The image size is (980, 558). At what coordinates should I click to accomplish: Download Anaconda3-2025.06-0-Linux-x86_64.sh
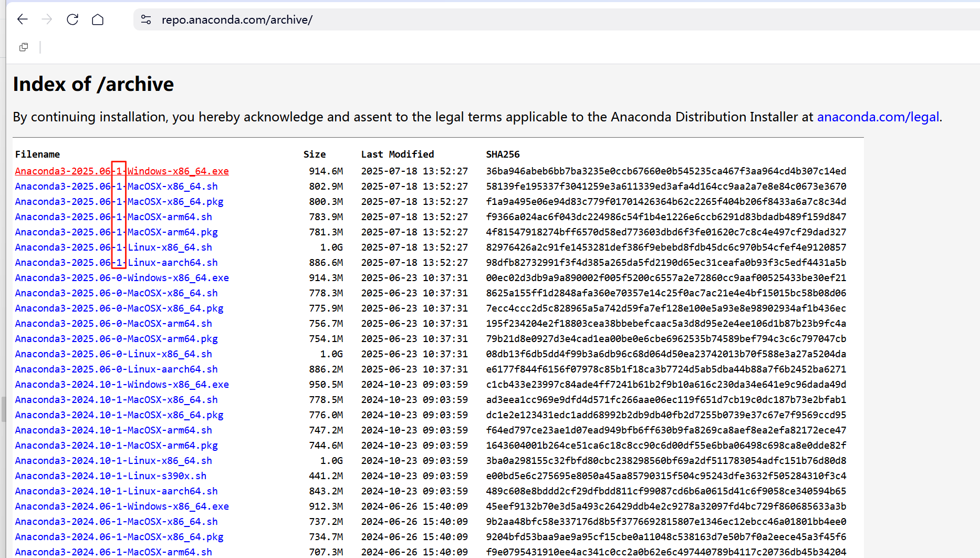(x=113, y=354)
